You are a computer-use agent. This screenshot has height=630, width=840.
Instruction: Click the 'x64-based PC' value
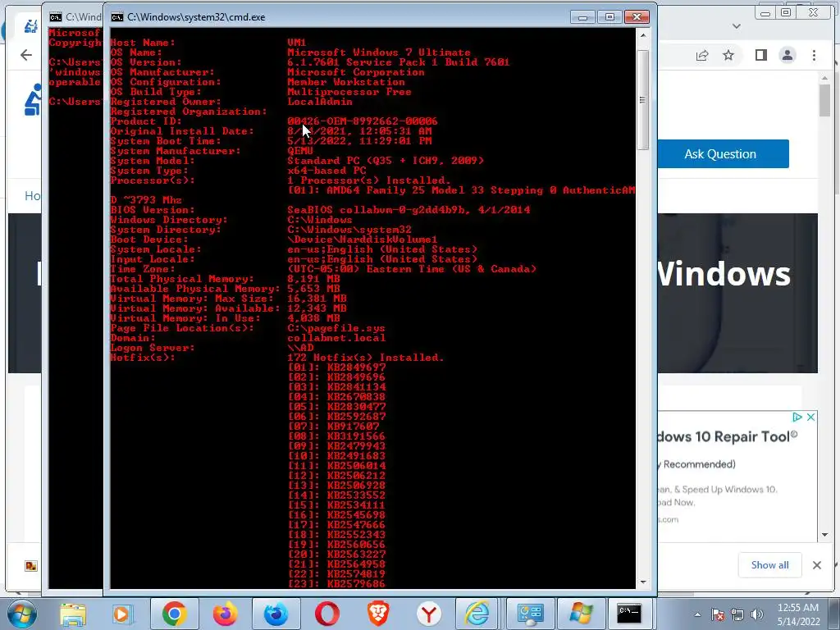pos(326,171)
